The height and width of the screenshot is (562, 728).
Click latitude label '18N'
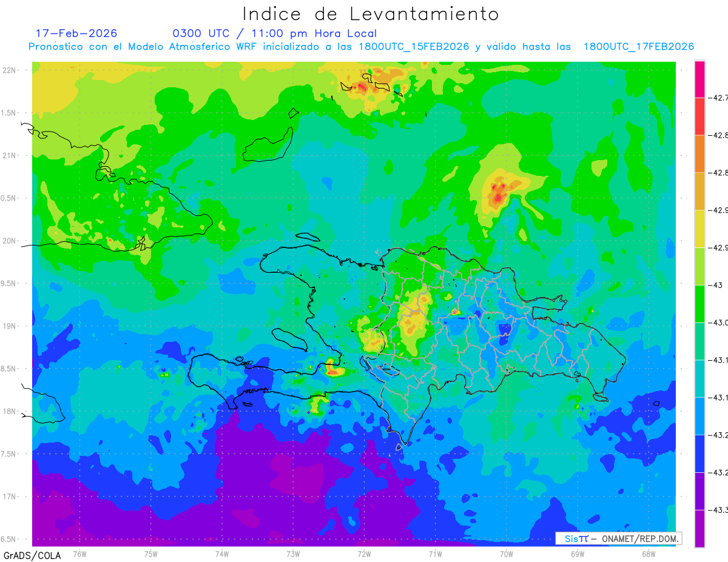[9, 412]
